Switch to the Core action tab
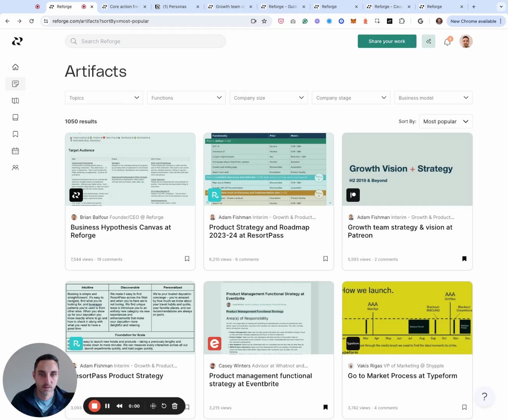508x420 pixels. coord(123,7)
